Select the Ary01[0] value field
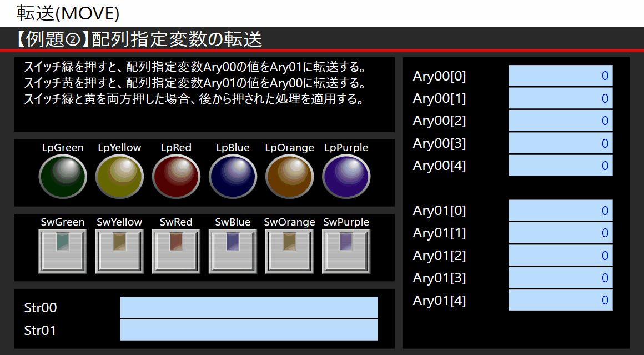The height and width of the screenshot is (355, 644). (561, 211)
